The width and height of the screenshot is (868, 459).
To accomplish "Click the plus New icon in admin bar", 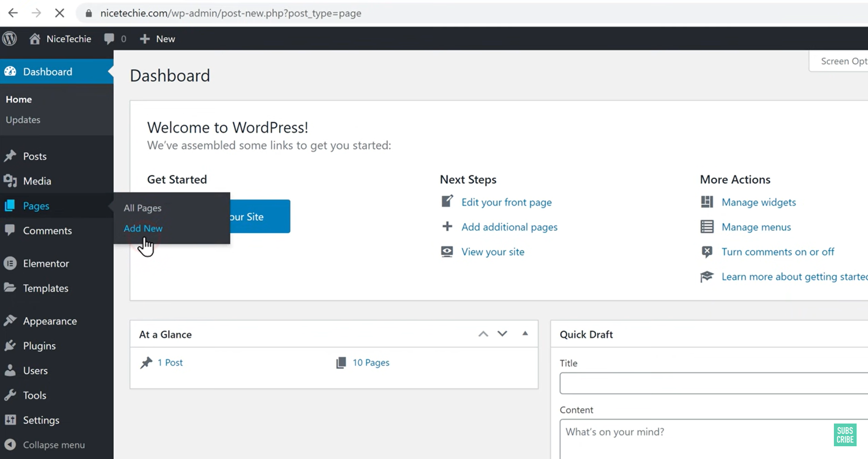I will pos(145,39).
